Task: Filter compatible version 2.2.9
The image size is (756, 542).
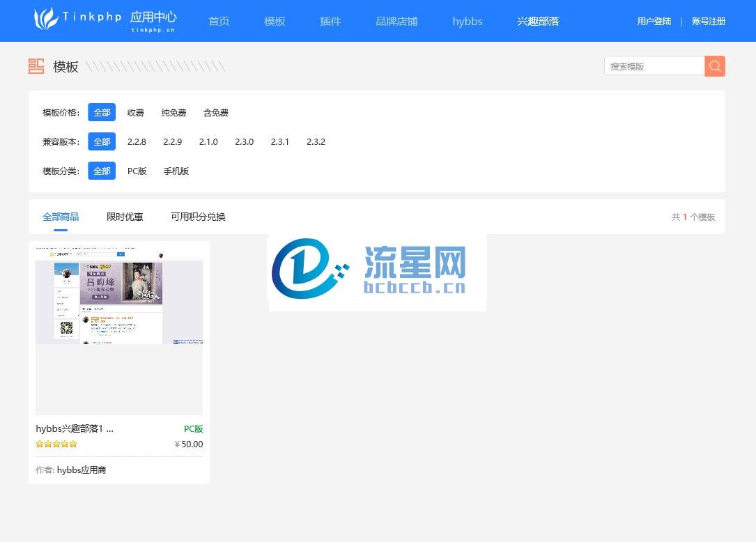Action: (172, 141)
